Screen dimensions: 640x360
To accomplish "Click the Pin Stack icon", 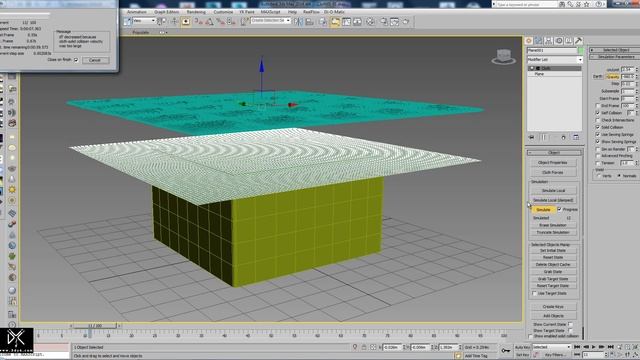I will coord(531,138).
